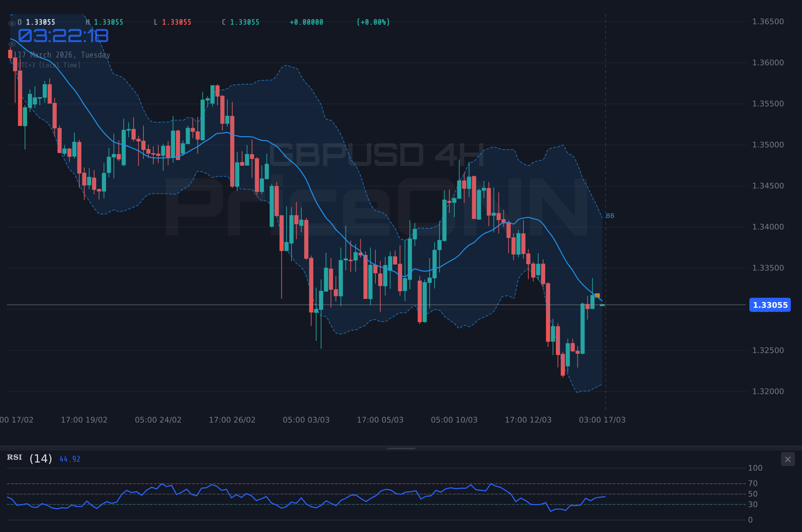Select the current price tag 1.33055 on axis
This screenshot has height=532, width=802.
point(770,305)
